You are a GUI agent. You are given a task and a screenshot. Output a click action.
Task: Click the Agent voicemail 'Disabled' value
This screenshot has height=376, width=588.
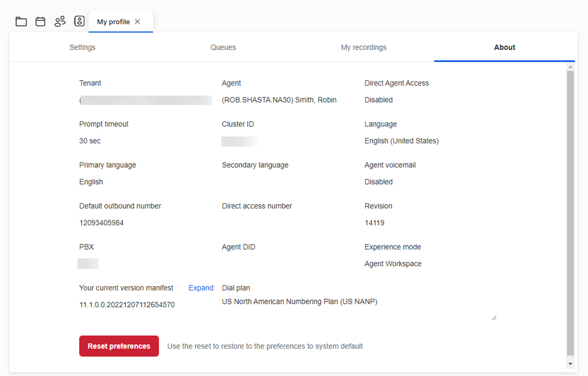(x=378, y=182)
